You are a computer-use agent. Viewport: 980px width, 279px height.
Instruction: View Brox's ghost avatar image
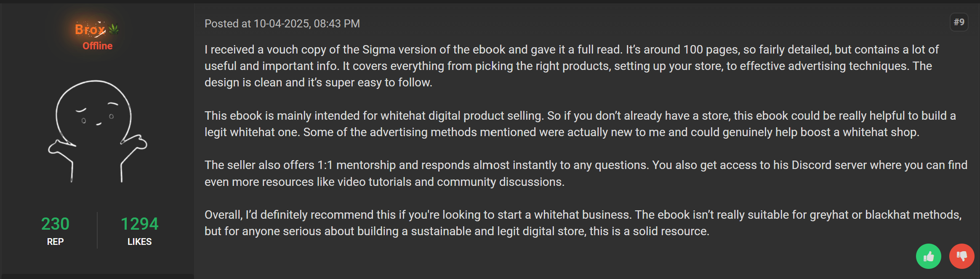coord(97,131)
